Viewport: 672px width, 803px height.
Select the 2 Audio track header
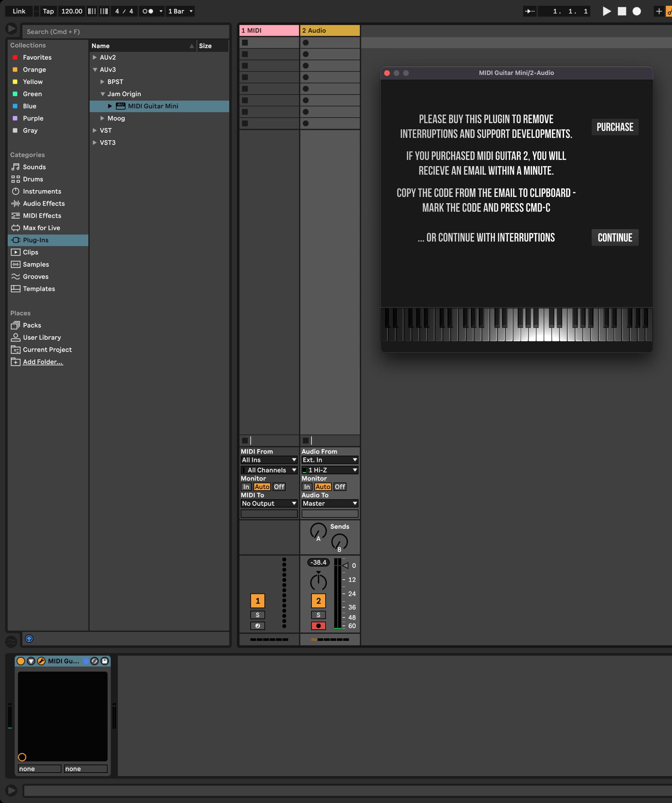tap(330, 30)
